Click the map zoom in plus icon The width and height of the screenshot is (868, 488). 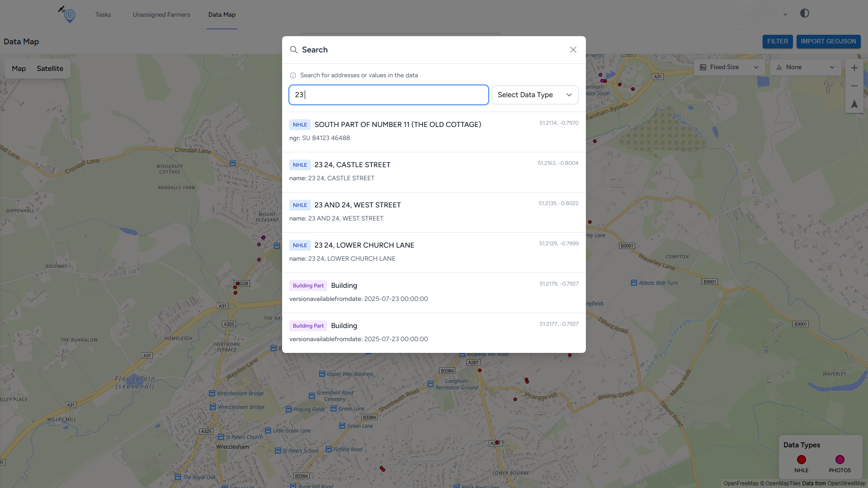[854, 68]
